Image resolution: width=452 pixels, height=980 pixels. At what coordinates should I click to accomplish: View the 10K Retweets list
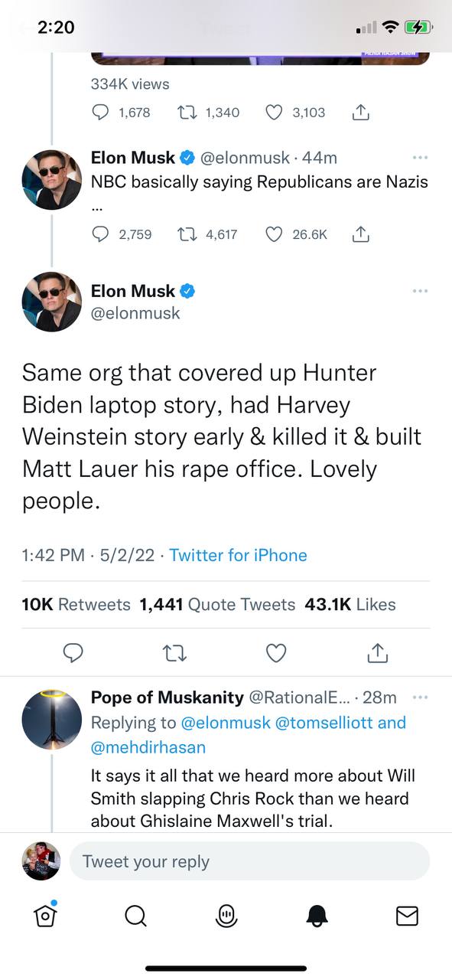pyautogui.click(x=76, y=604)
